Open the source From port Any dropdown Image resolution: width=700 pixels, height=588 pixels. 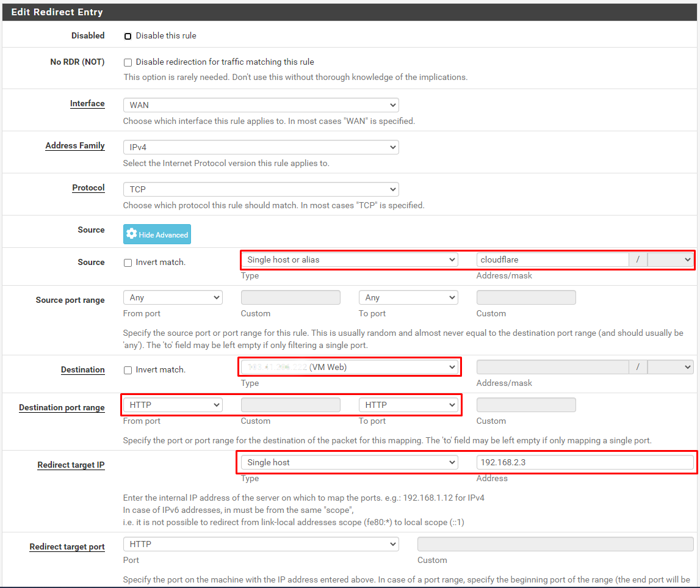coord(173,297)
